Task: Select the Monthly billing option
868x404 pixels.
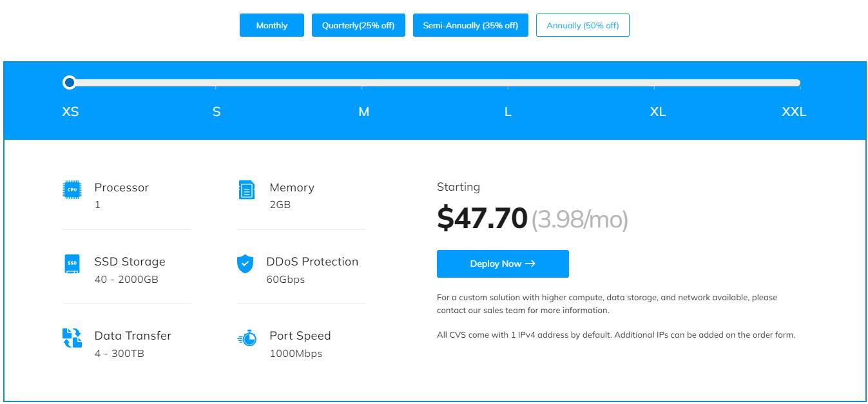Action: click(271, 26)
